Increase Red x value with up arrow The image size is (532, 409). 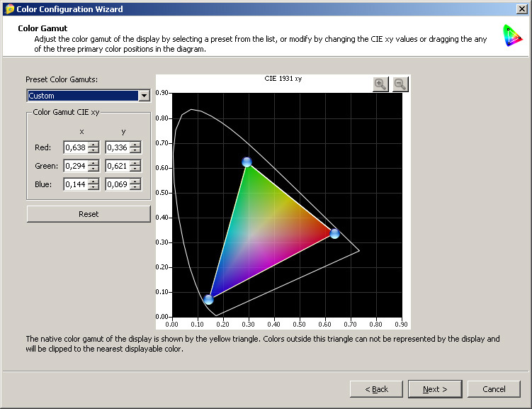(x=94, y=145)
